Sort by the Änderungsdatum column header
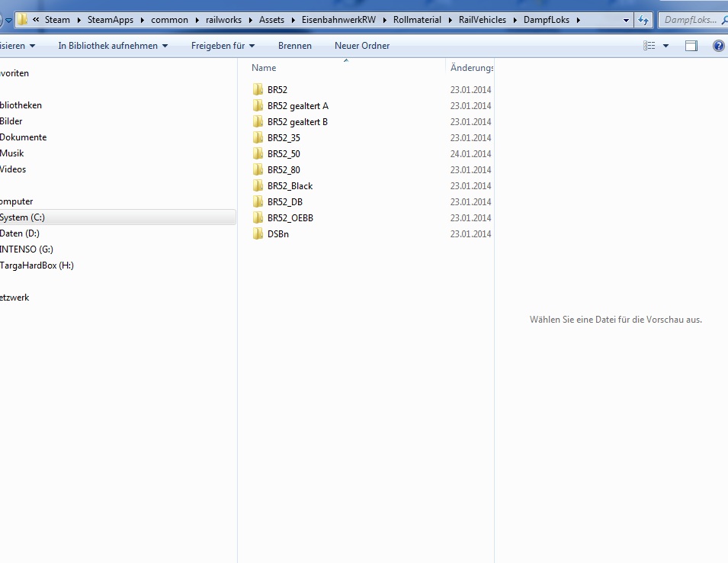Viewport: 728px width, 563px height. coord(470,67)
